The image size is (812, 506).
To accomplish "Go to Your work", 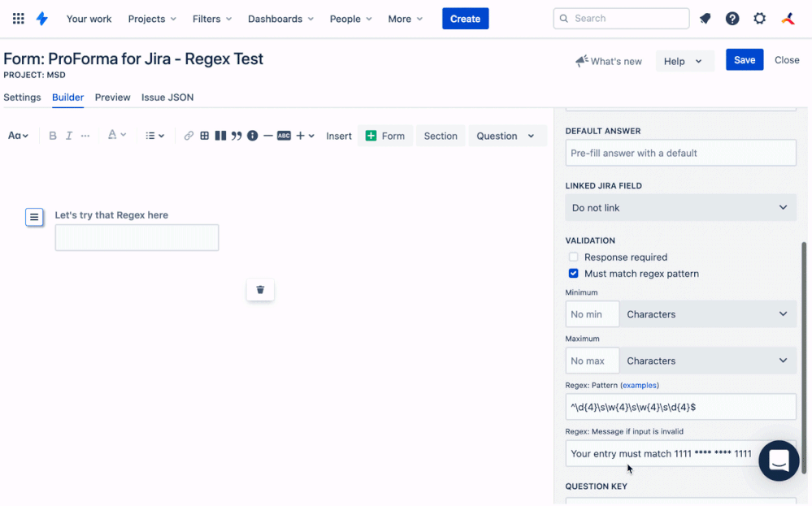I will 89,19.
